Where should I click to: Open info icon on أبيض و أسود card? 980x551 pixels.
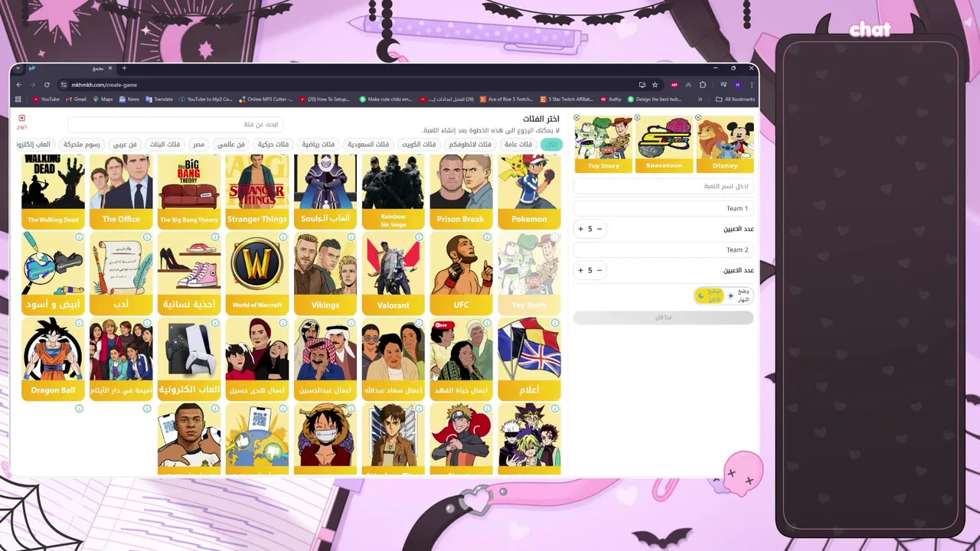tap(79, 237)
